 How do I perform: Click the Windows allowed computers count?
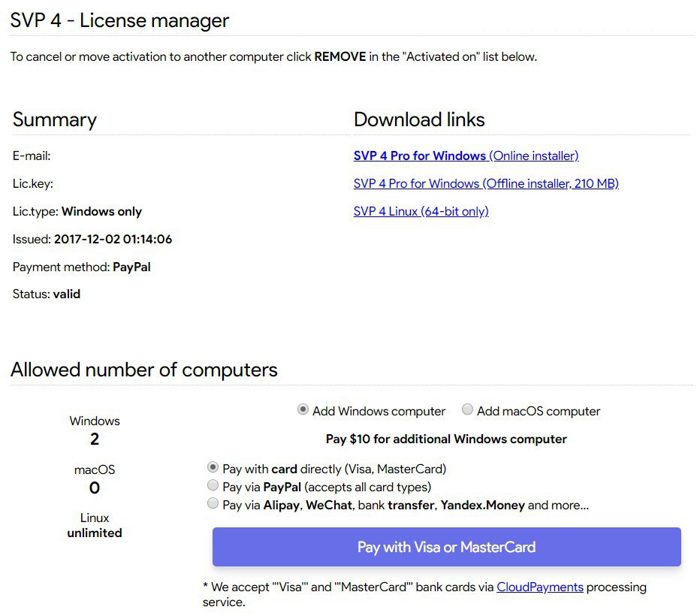point(95,439)
